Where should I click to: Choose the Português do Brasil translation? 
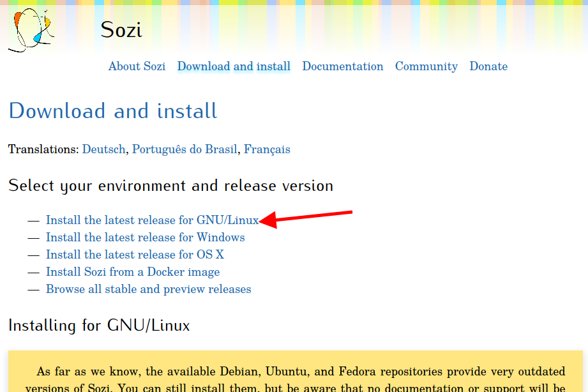[x=185, y=149]
